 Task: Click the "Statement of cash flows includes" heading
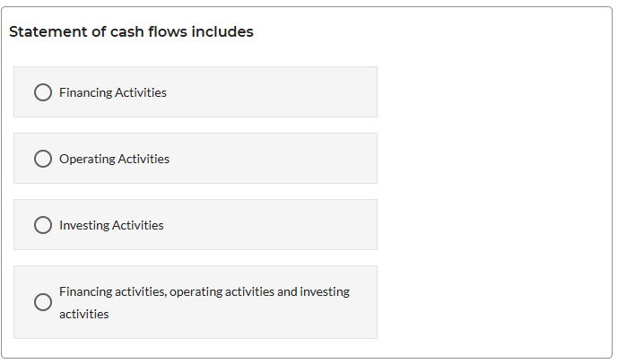coord(131,31)
